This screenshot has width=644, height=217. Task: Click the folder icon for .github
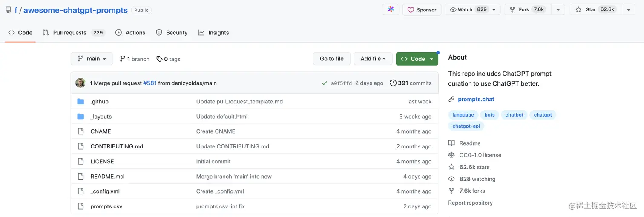81,101
